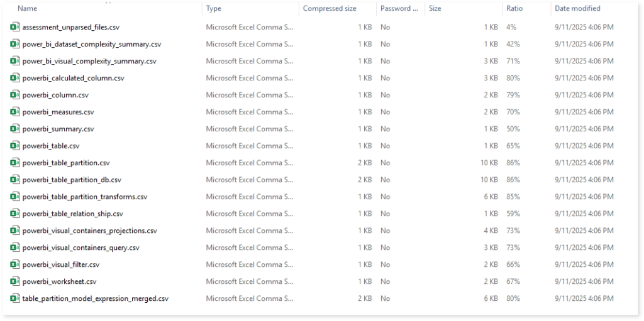
Task: Click the Excel icon for powerbi_measures.csv
Action: pos(15,112)
